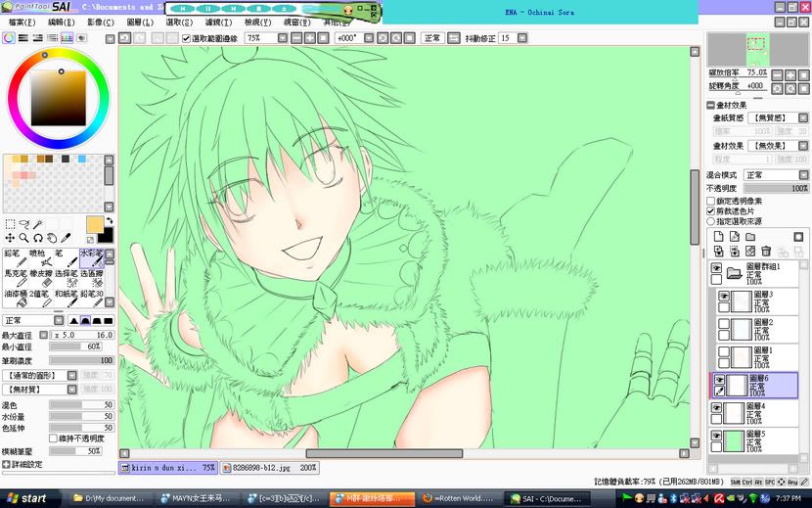Viewport: 812px width, 508px height.
Task: Open the 檔案 file menu
Action: 22,23
